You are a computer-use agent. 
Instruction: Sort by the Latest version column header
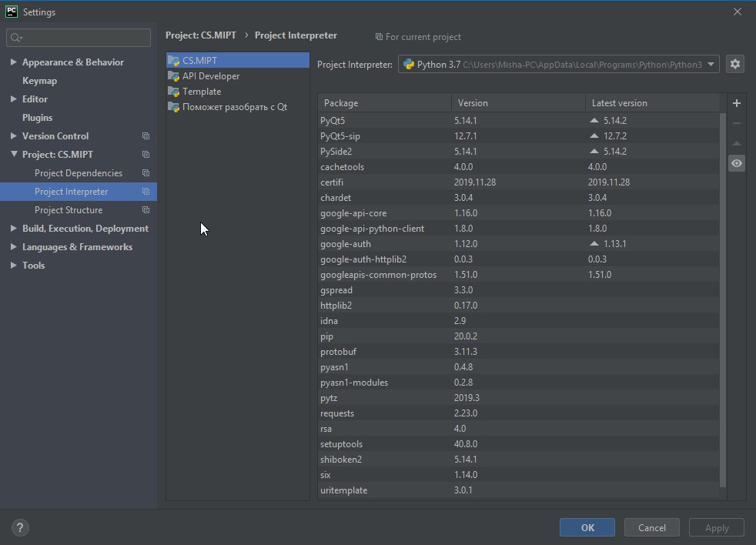(652, 103)
